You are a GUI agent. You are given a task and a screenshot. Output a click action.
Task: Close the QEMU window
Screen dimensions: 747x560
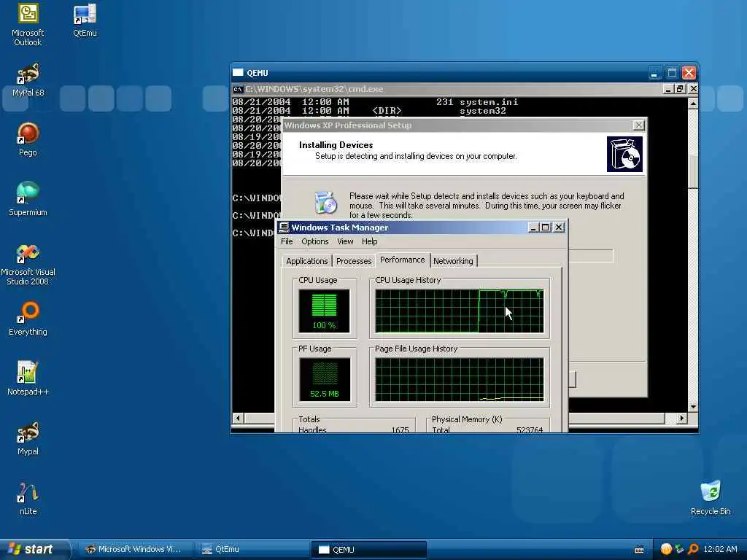(689, 73)
